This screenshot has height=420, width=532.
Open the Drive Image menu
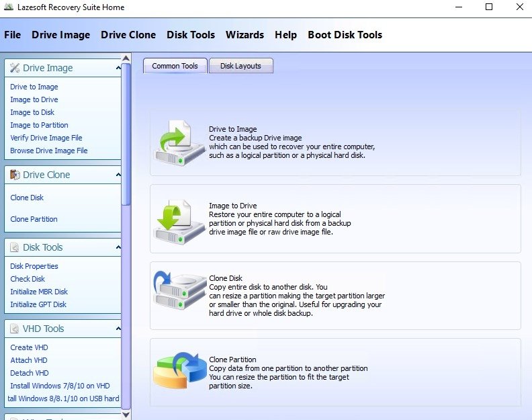[60, 35]
